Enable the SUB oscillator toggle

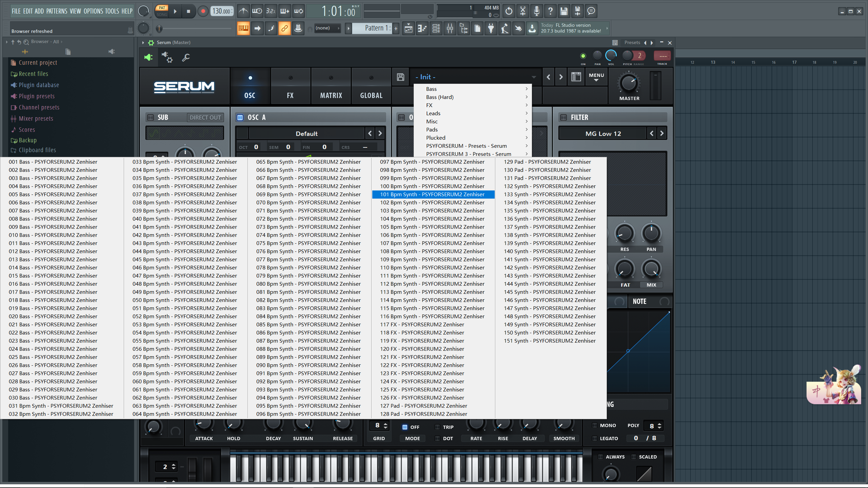(x=151, y=117)
